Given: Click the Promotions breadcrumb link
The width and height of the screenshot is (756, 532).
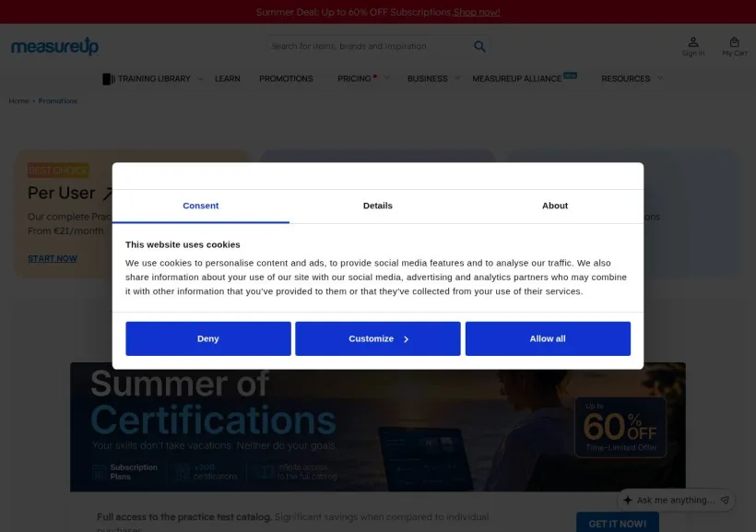Looking at the screenshot, I should [x=58, y=100].
